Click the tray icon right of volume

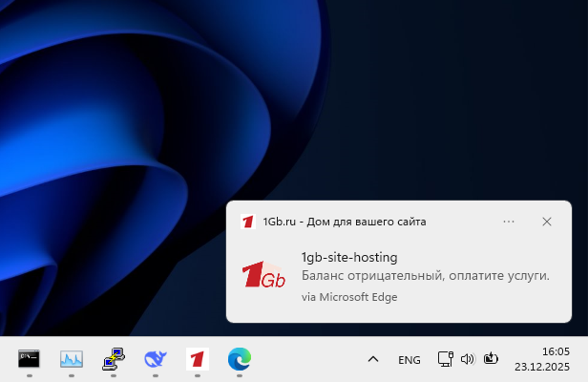492,359
